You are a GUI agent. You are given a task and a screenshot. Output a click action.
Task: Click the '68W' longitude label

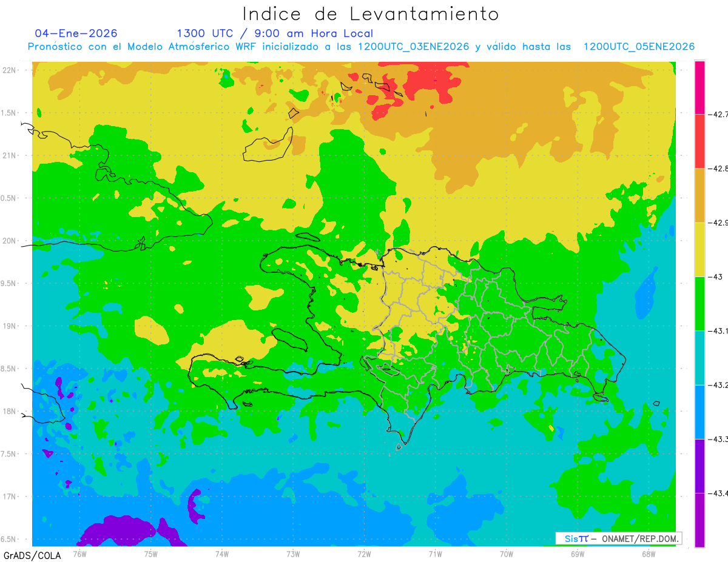[x=649, y=554]
